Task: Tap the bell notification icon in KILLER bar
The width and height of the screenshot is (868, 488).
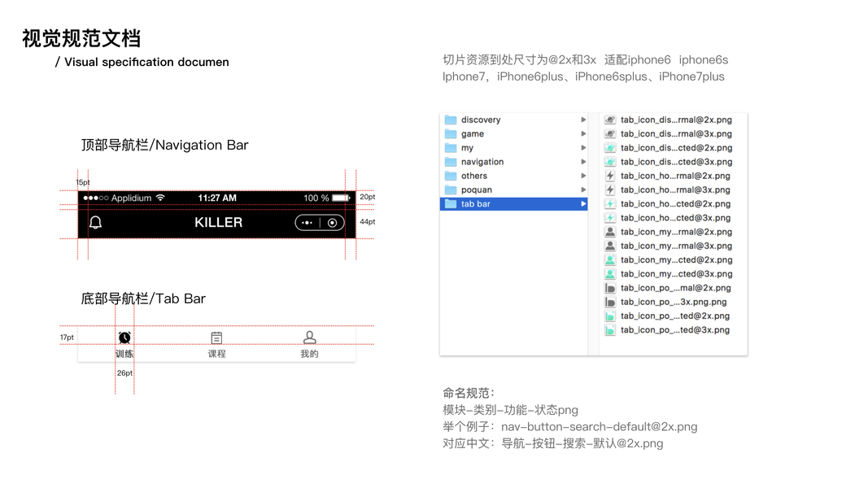Action: 96,222
